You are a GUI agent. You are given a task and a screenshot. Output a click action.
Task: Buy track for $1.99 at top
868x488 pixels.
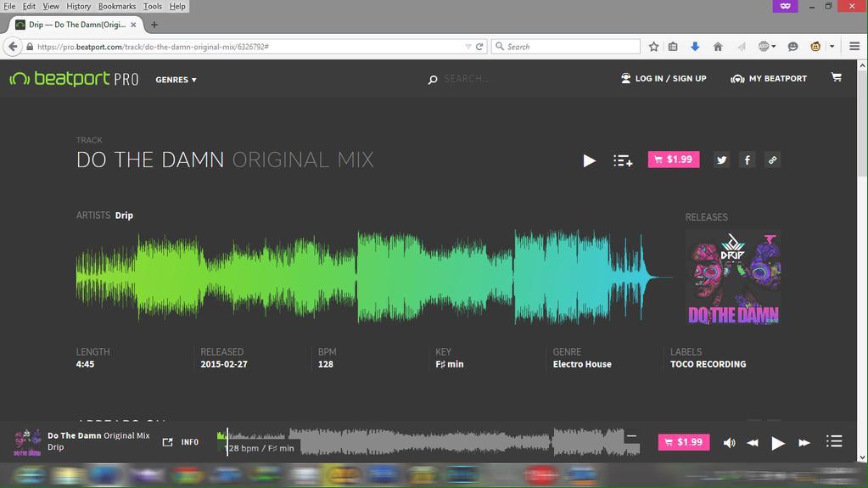[x=674, y=160]
